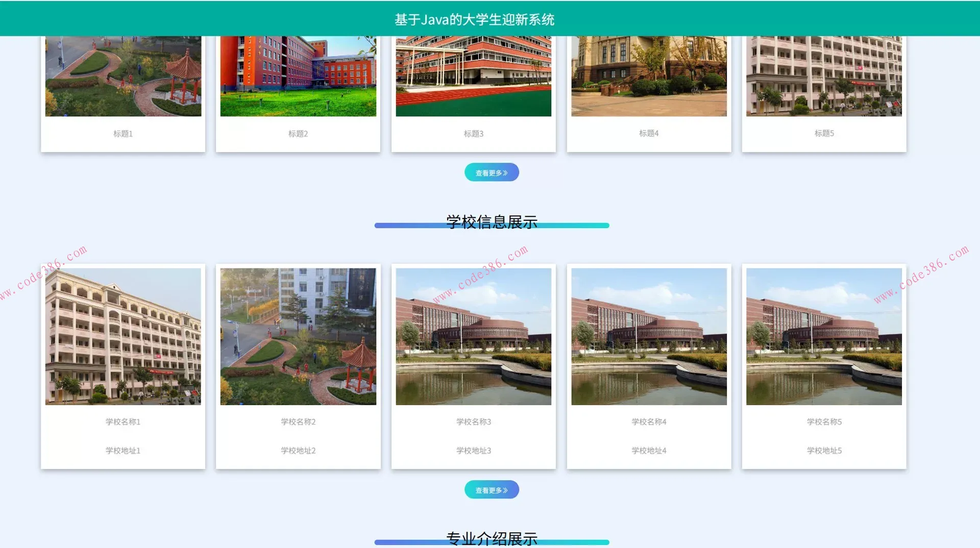Click the 专业介绍展示 section heading
This screenshot has height=548, width=980.
coord(492,538)
